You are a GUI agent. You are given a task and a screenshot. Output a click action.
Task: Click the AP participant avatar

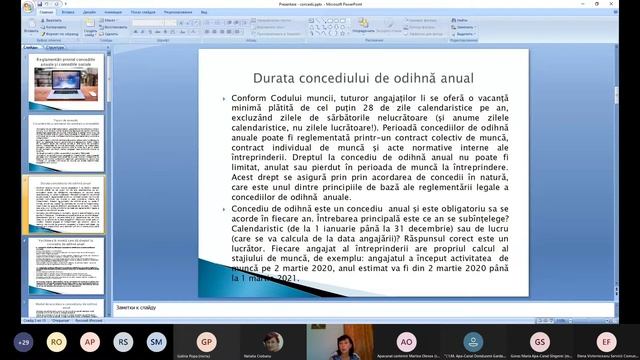(90, 342)
